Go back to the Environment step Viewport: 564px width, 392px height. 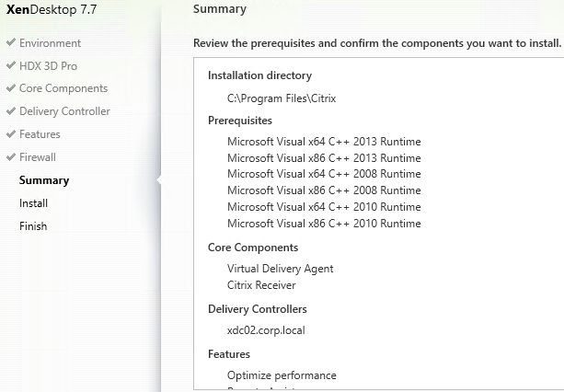pyautogui.click(x=50, y=43)
